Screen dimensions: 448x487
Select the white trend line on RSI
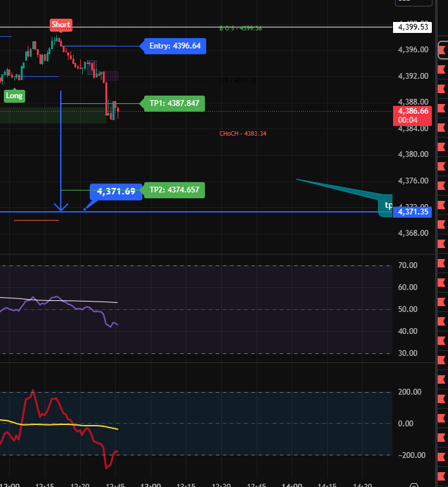coord(84,301)
